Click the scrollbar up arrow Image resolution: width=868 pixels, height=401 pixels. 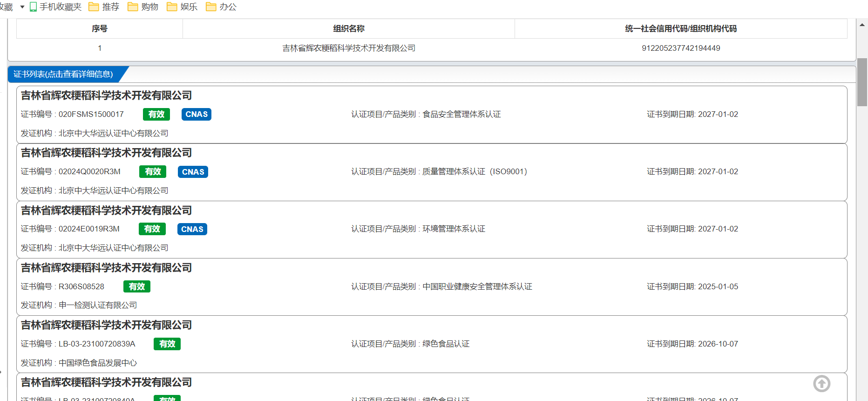[862, 25]
